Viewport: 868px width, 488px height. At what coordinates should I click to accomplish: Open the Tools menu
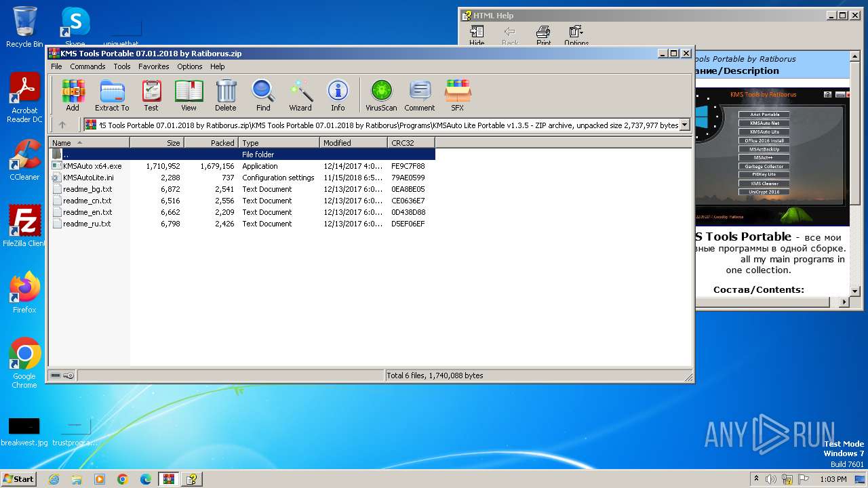tap(122, 66)
